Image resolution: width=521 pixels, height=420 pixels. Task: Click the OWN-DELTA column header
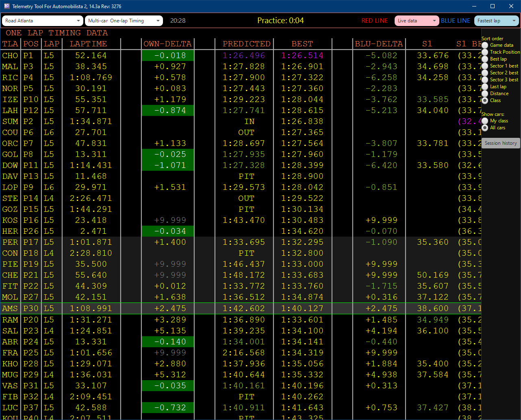[x=167, y=44]
